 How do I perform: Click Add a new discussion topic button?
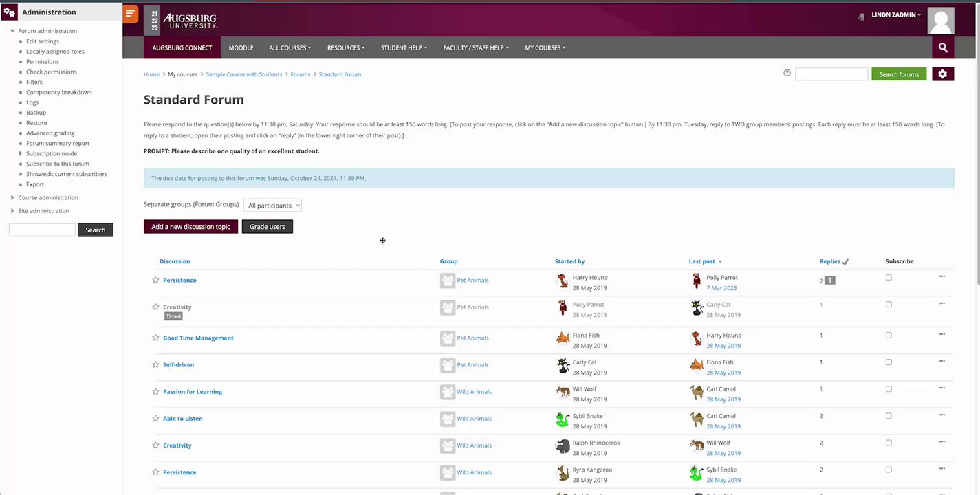pos(190,226)
